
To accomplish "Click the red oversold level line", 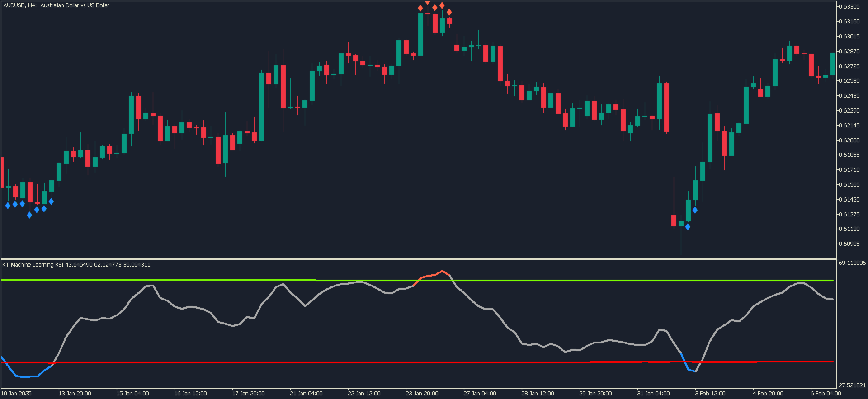I will click(x=417, y=362).
